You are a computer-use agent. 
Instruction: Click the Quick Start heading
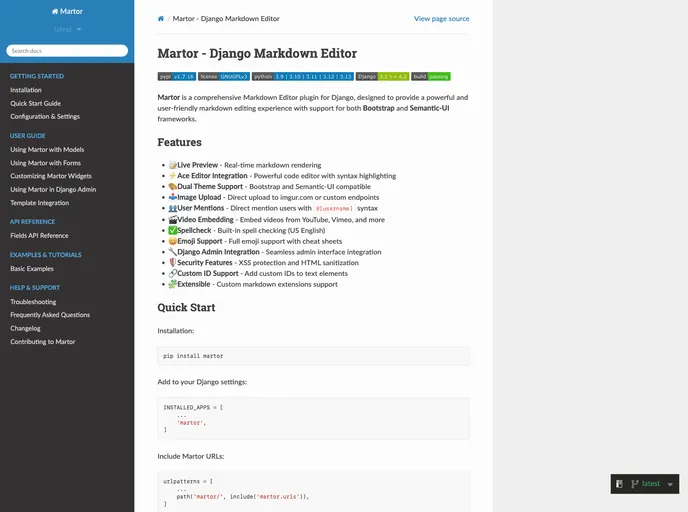click(186, 308)
